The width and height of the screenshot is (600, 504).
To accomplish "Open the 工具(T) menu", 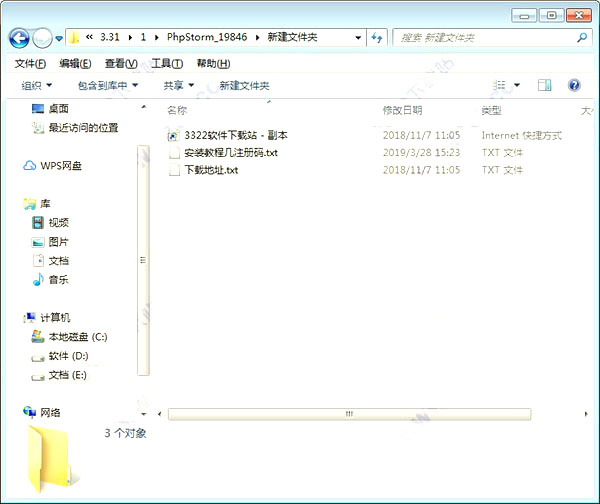I will tap(167, 64).
